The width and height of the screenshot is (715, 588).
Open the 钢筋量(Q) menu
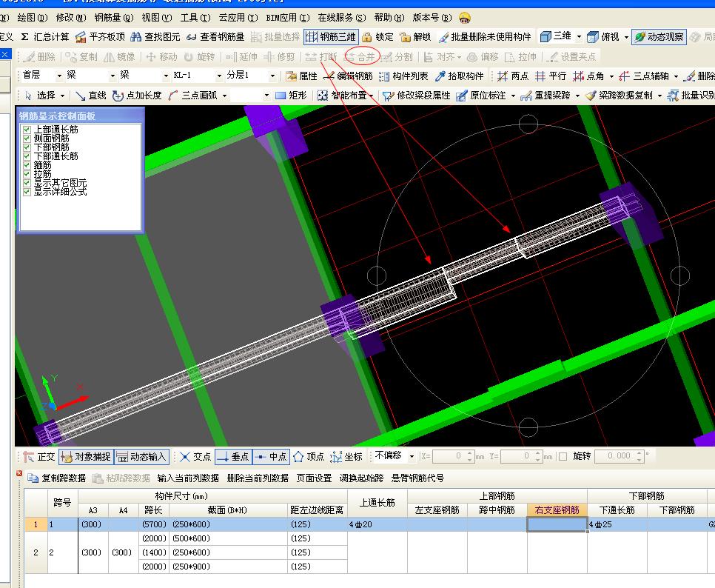[114, 17]
